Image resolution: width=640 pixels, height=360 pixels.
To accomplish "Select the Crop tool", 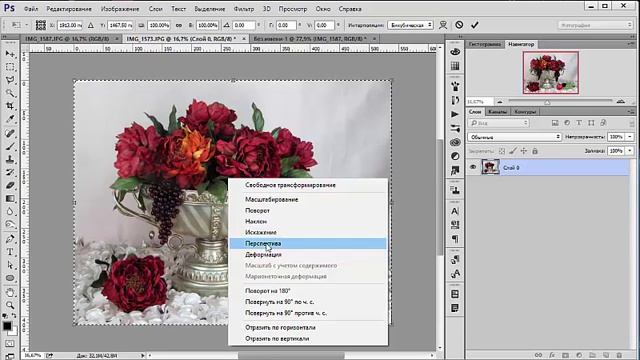I will tap(10, 106).
